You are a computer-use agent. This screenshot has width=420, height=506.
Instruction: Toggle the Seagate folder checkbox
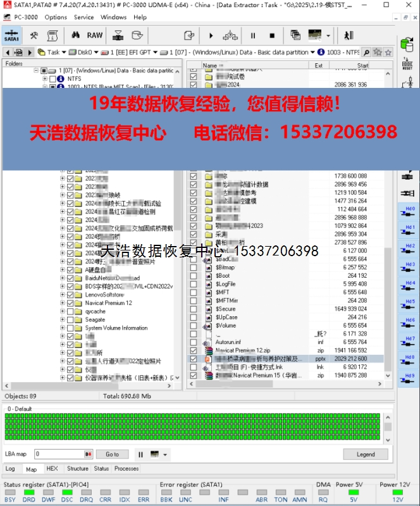(x=70, y=320)
